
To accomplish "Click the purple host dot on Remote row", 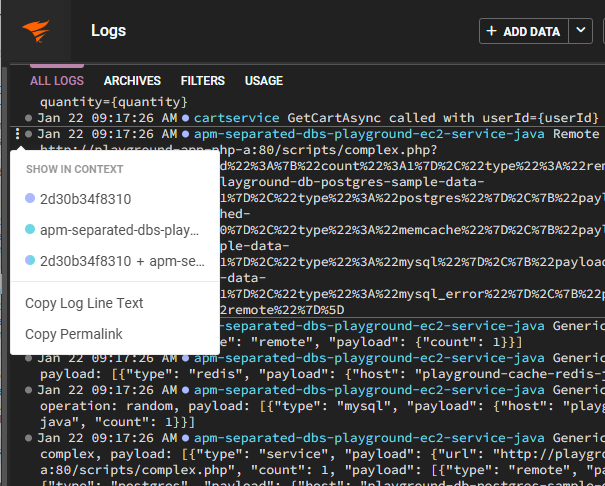I will [x=186, y=134].
